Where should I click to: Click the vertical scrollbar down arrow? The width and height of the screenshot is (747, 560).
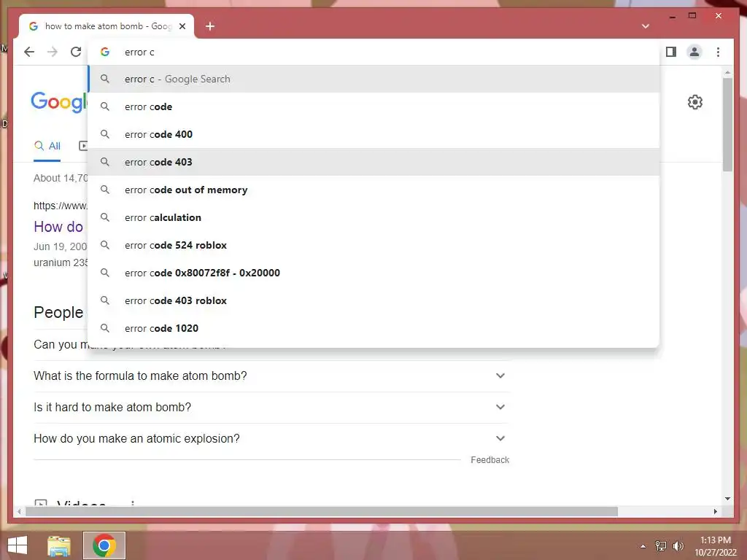coord(727,499)
